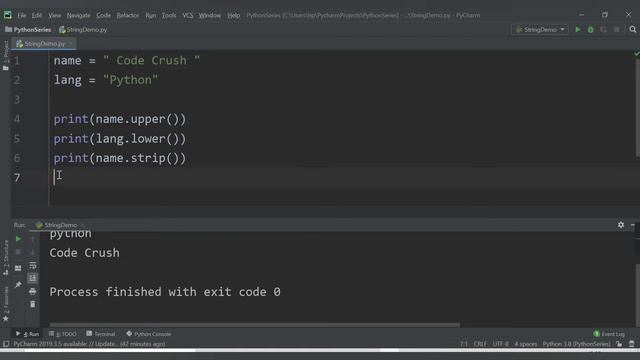Toggle soft-wrap in the run console
The image size is (640, 360).
tap(33, 265)
